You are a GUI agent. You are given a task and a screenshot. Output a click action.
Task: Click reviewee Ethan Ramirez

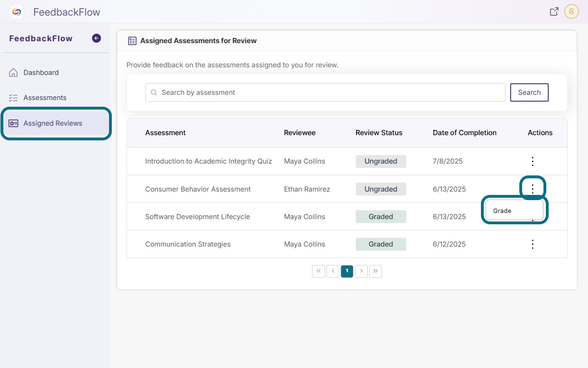(x=307, y=189)
